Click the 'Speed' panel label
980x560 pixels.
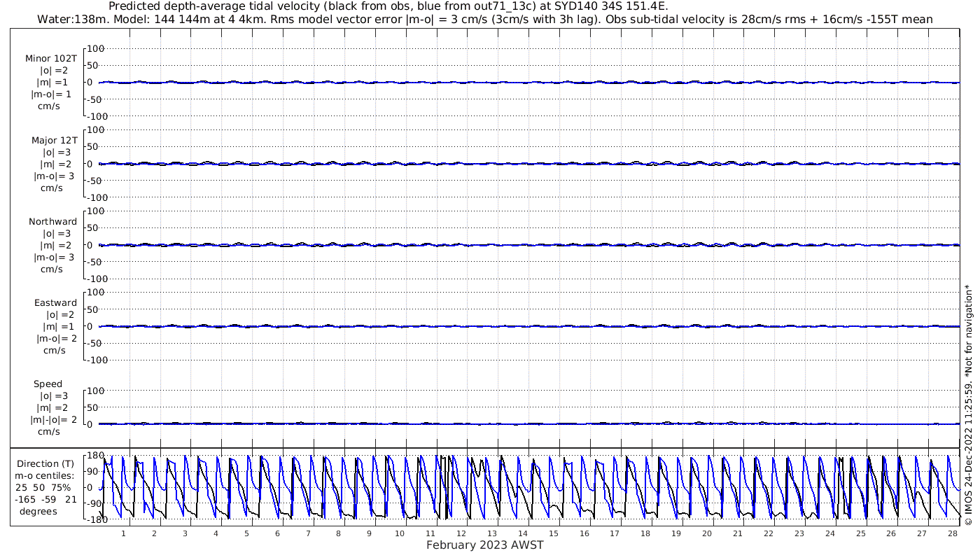pyautogui.click(x=48, y=384)
